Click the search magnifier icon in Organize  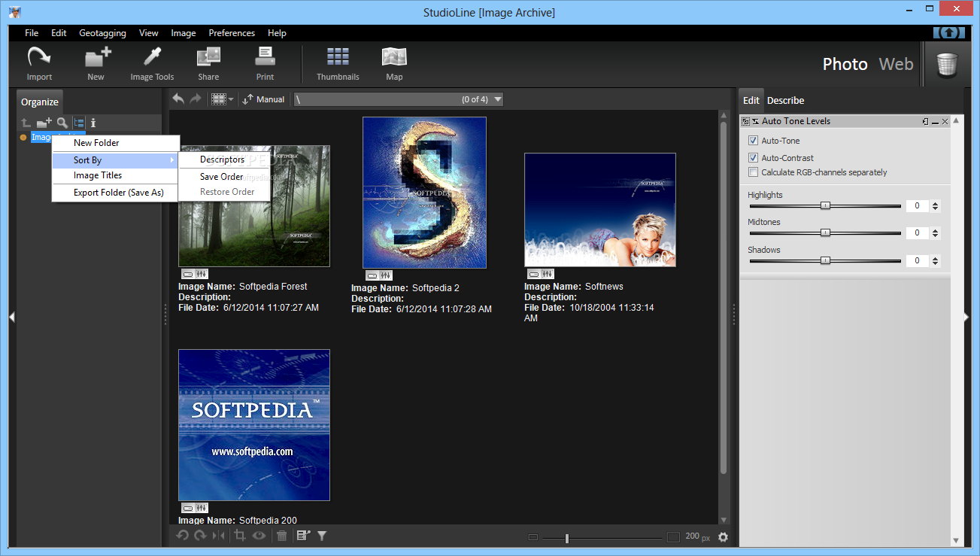pyautogui.click(x=62, y=123)
